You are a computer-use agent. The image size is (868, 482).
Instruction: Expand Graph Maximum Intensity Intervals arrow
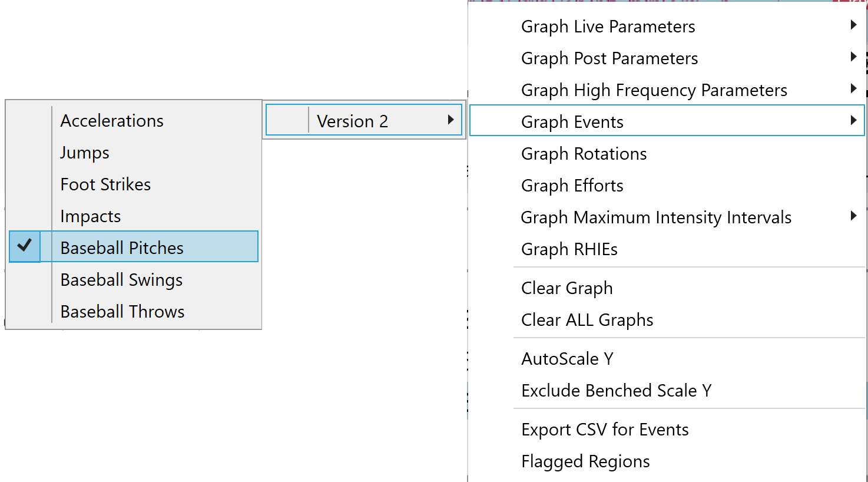click(x=853, y=216)
